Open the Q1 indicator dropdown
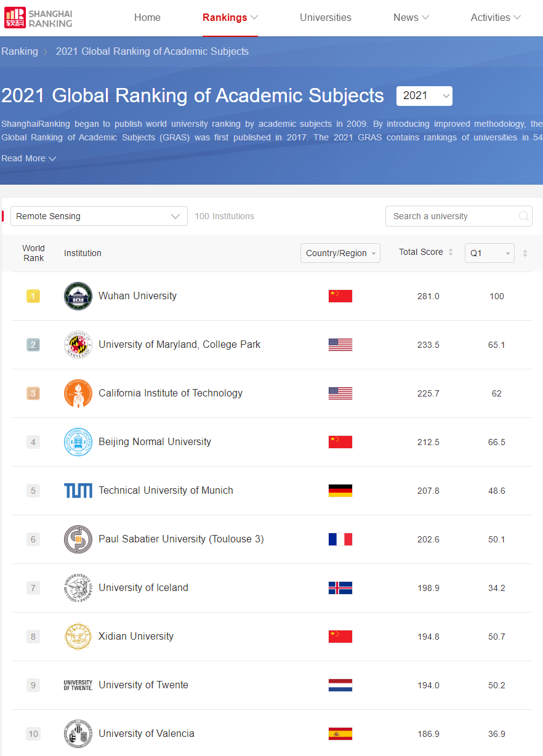 tap(489, 253)
